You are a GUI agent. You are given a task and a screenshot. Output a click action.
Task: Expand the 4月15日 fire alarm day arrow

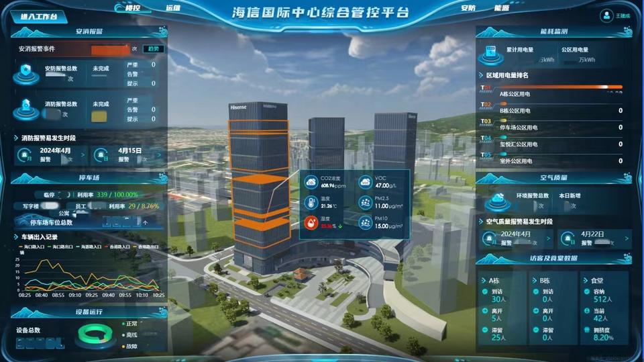(158, 156)
